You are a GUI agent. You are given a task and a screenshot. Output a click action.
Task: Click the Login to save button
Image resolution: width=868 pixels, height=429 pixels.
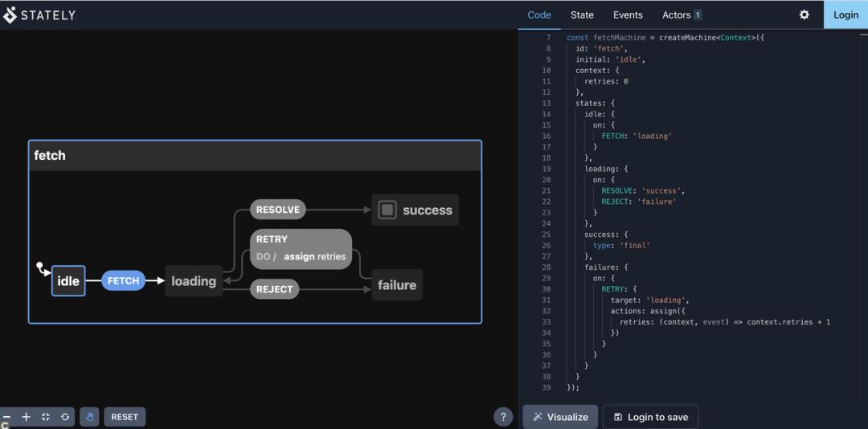tap(650, 417)
